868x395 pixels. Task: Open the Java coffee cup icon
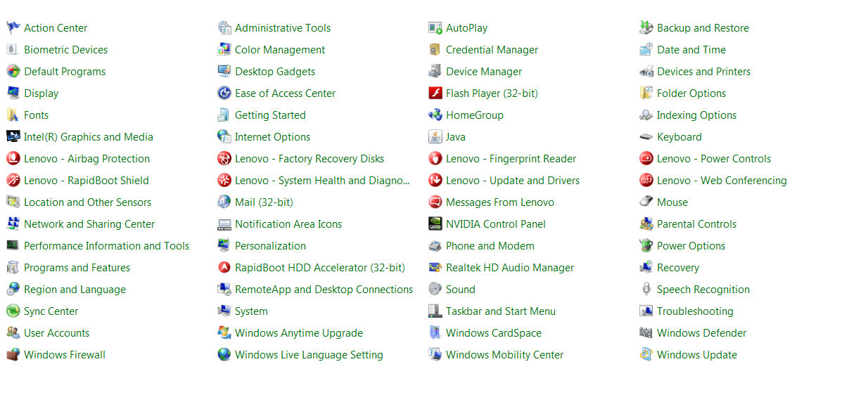point(435,137)
